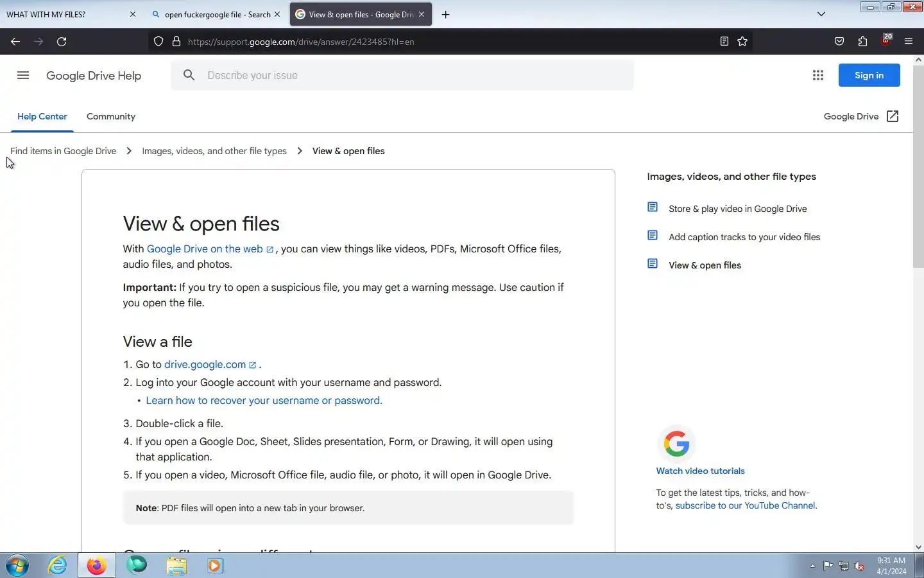
Task: Go back with the browser back arrow
Action: (x=15, y=42)
